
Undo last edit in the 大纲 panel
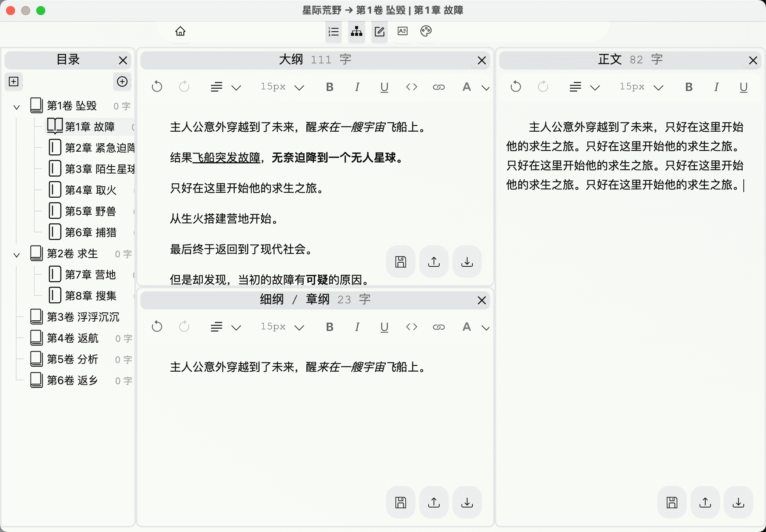[x=157, y=87]
